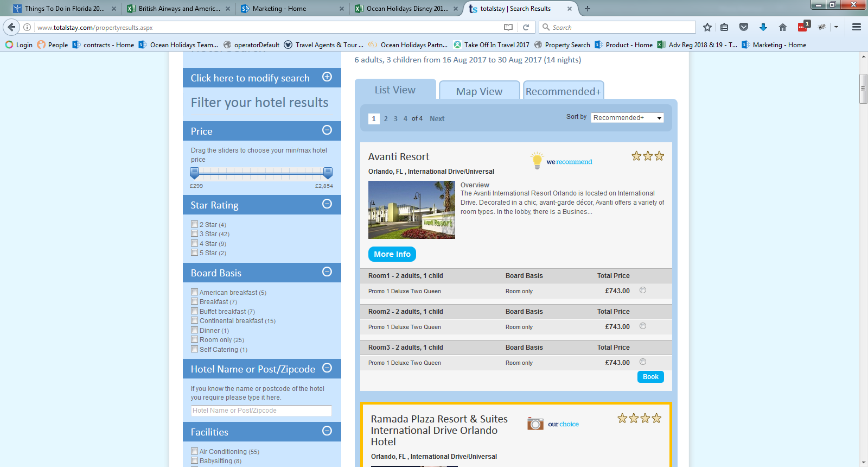
Task: Go to results page 2
Action: pos(386,119)
